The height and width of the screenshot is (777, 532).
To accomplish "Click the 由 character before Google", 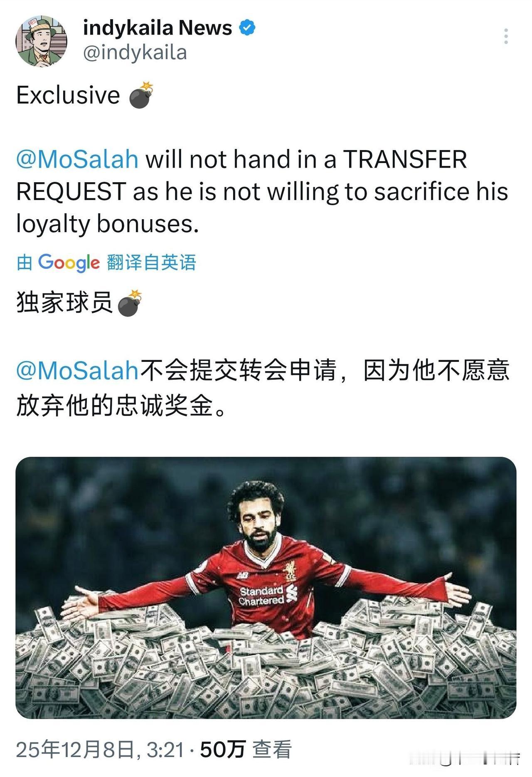I will (25, 262).
